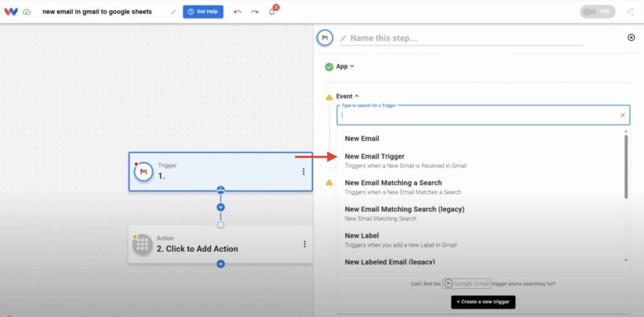Click plus button between the steps

(x=221, y=208)
